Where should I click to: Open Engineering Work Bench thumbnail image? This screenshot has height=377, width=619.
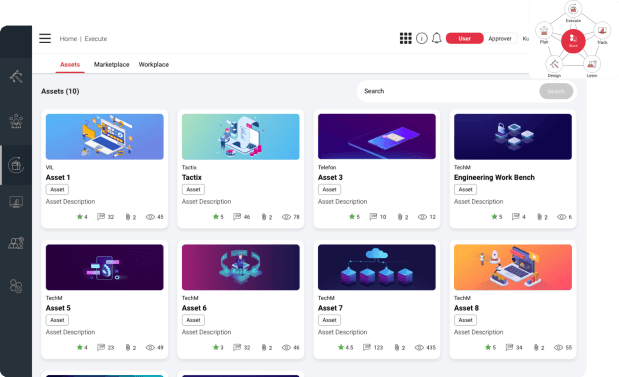click(x=513, y=137)
